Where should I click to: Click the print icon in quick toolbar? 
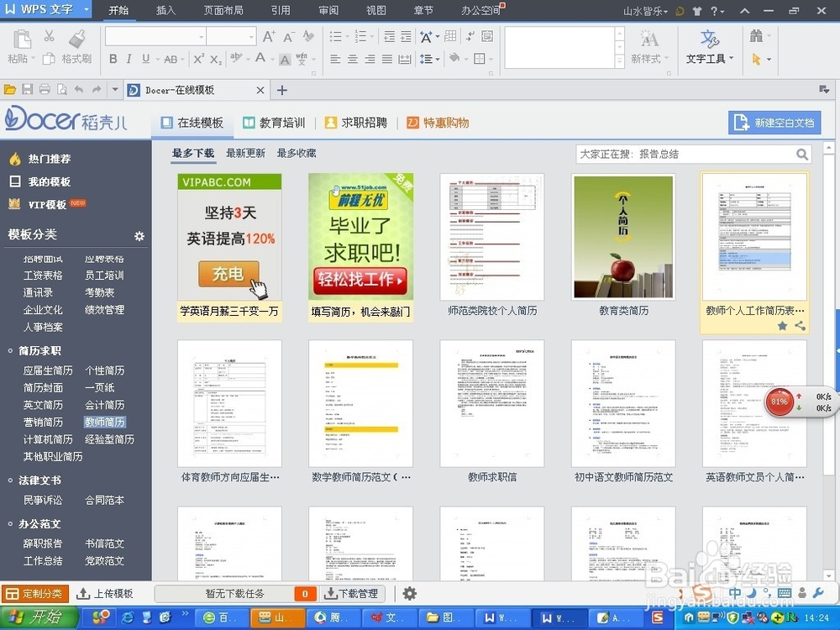click(45, 90)
